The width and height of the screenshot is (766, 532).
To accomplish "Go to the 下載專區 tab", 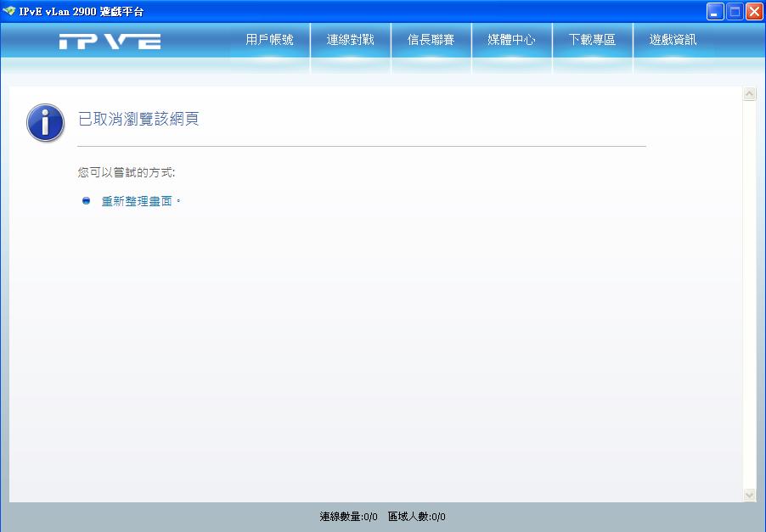I will click(592, 40).
